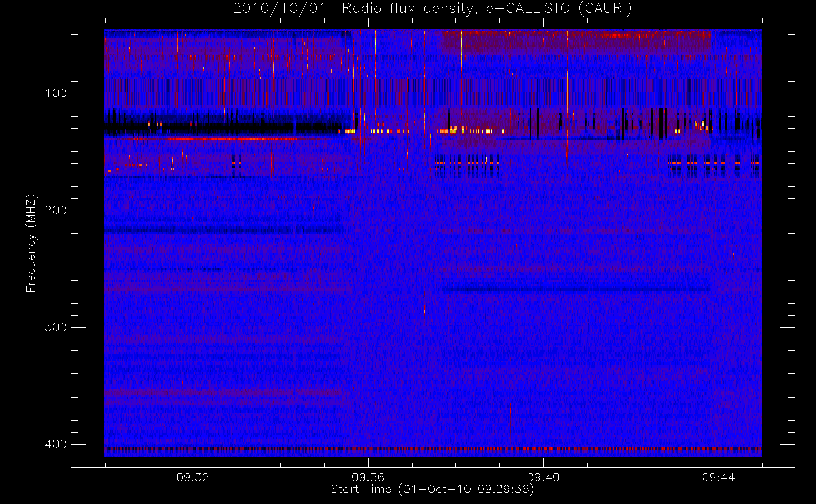Viewport: 816px width, 504px height.
Task: Click the 09:44 time tick label
Action: pyautogui.click(x=719, y=477)
